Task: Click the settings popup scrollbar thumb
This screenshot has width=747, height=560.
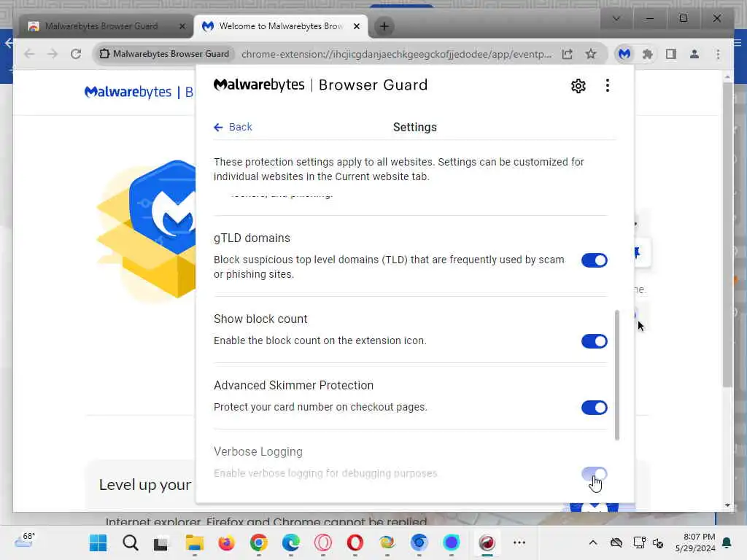Action: tap(617, 376)
